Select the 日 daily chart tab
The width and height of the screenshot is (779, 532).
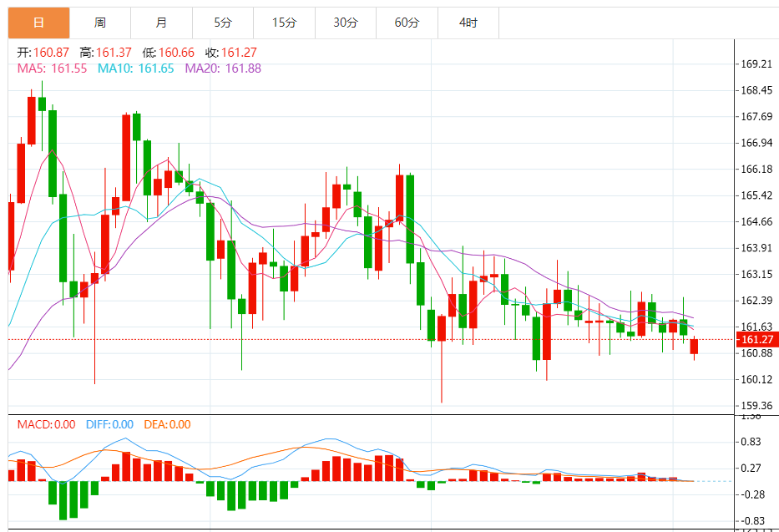pyautogui.click(x=38, y=23)
